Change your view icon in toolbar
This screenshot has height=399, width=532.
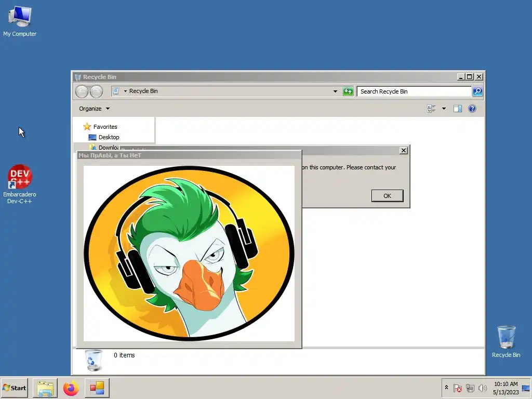pos(431,109)
